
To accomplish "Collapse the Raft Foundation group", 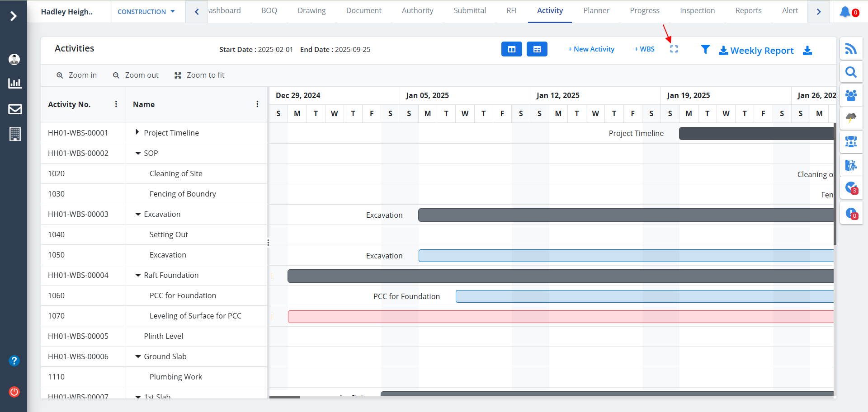I will pos(138,275).
